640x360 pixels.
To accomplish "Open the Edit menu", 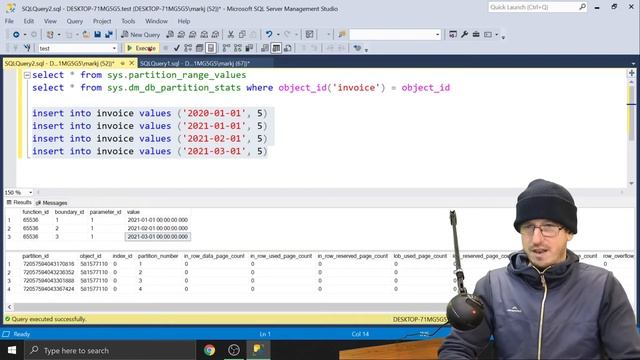I will (29, 21).
